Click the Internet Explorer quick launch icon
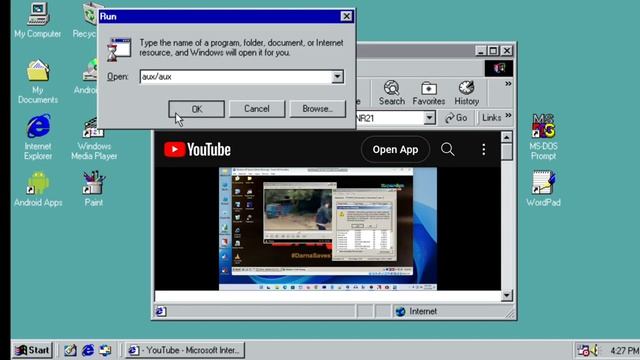The height and width of the screenshot is (360, 640). 88,350
